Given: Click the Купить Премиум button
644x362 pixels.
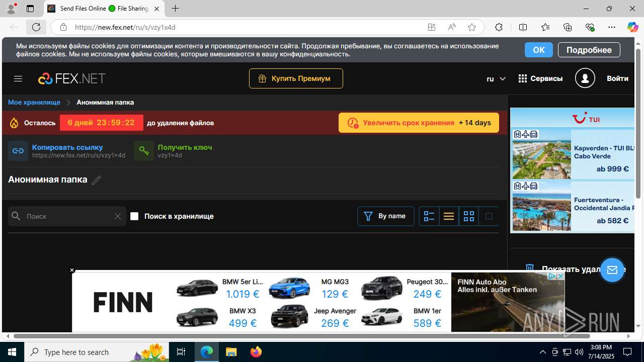Looking at the screenshot, I should pos(296,78).
